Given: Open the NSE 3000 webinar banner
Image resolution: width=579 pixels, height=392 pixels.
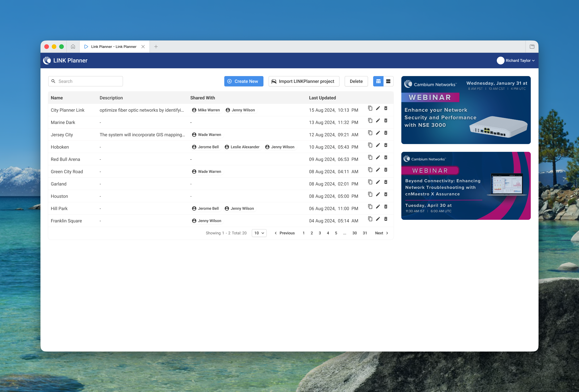Looking at the screenshot, I should [466, 110].
